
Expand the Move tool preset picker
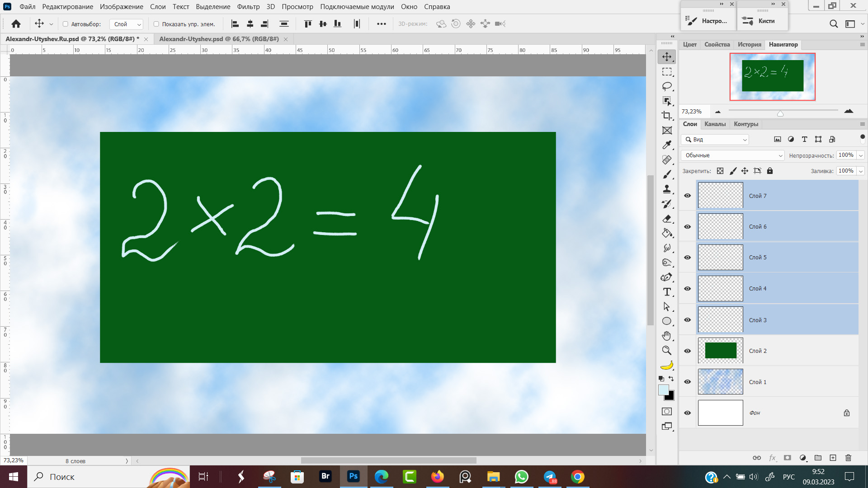tap(51, 24)
